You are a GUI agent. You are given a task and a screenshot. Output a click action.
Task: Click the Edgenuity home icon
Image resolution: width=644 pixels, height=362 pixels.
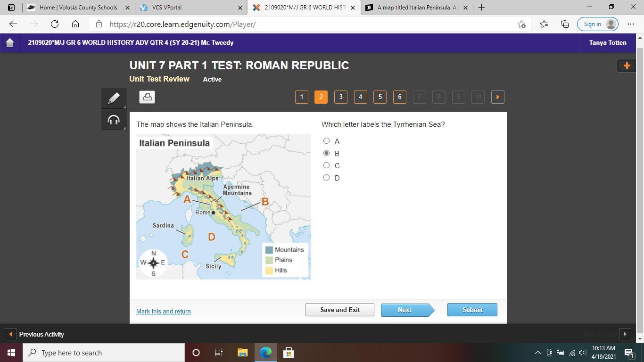point(10,42)
